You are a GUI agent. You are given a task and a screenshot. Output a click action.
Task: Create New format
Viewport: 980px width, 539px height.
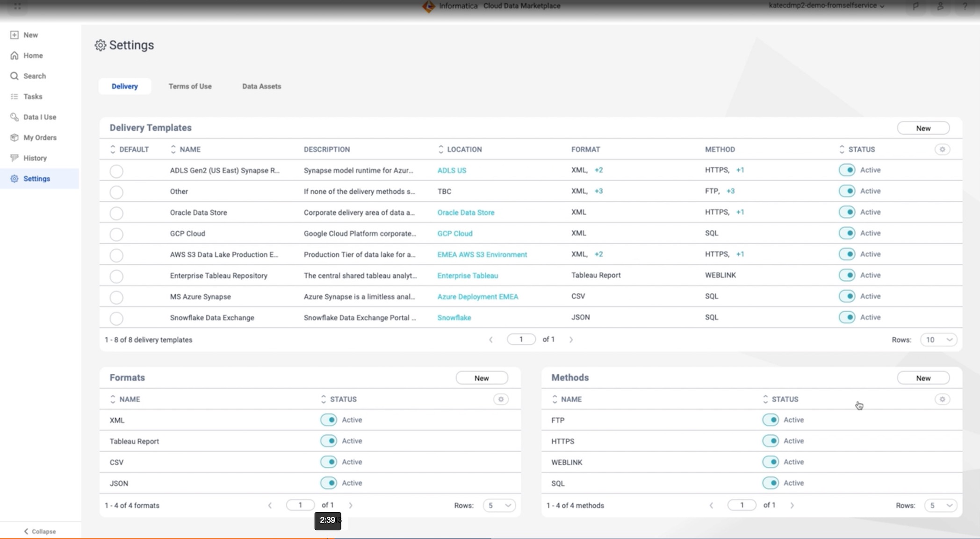pos(482,378)
